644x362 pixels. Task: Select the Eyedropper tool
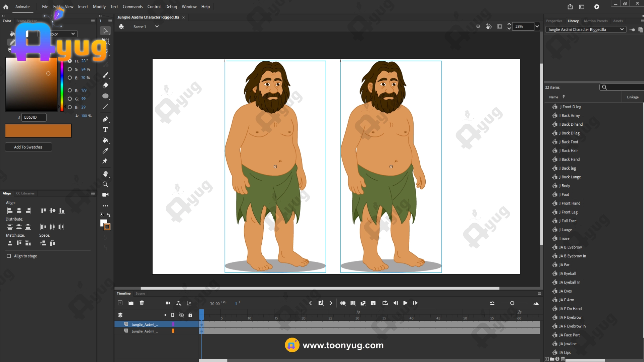[105, 151]
